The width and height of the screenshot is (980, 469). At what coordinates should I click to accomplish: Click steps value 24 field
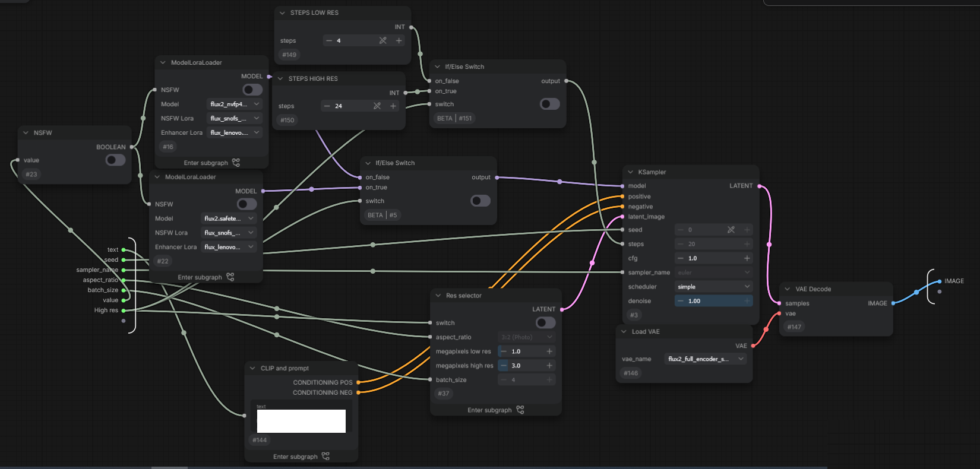(360, 106)
